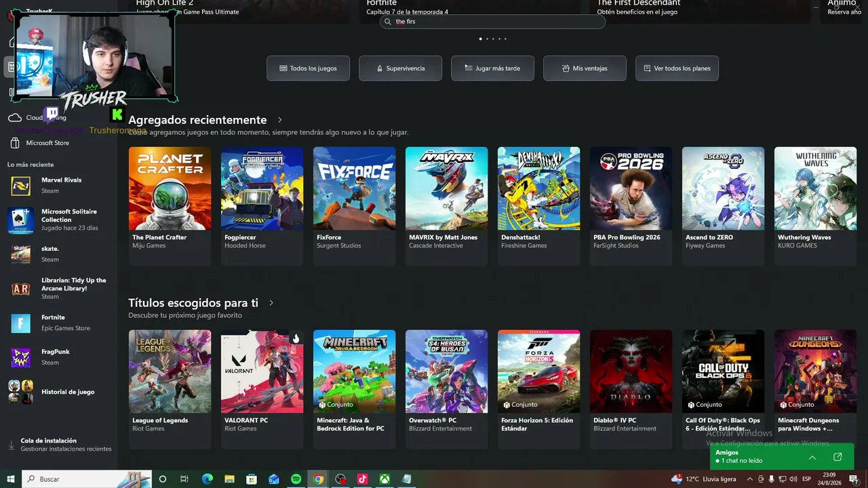The height and width of the screenshot is (488, 868).
Task: Open The Planet Crafter game card
Action: tap(170, 206)
